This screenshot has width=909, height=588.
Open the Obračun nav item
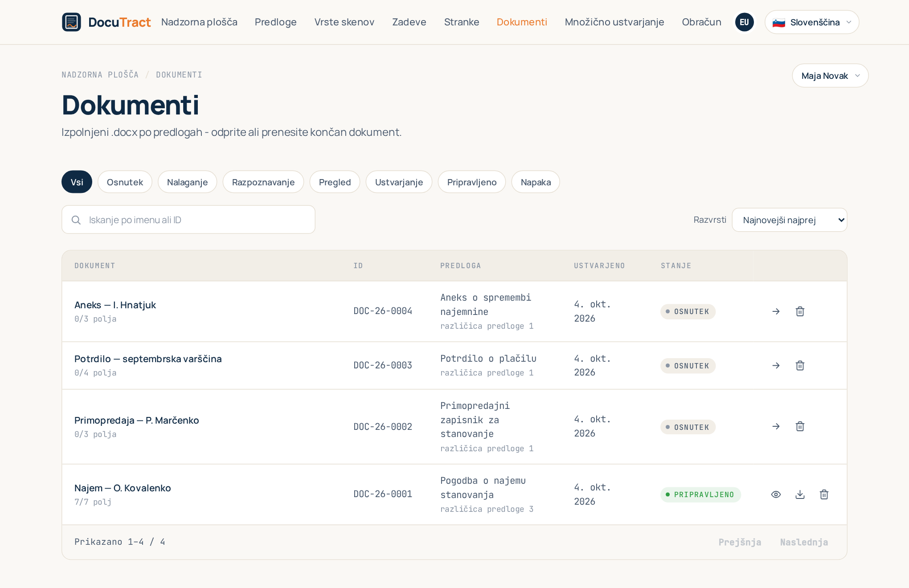coord(701,22)
